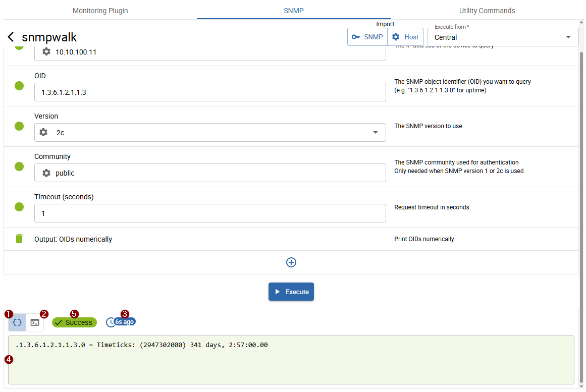Click the clock icon for execution time
This screenshot has width=586, height=392.
coord(111,322)
